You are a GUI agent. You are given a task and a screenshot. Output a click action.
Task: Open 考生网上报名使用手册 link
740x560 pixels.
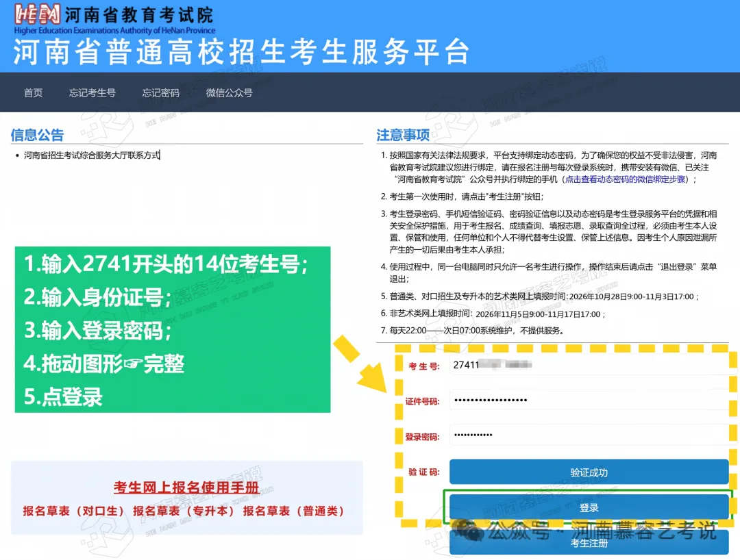[186, 487]
